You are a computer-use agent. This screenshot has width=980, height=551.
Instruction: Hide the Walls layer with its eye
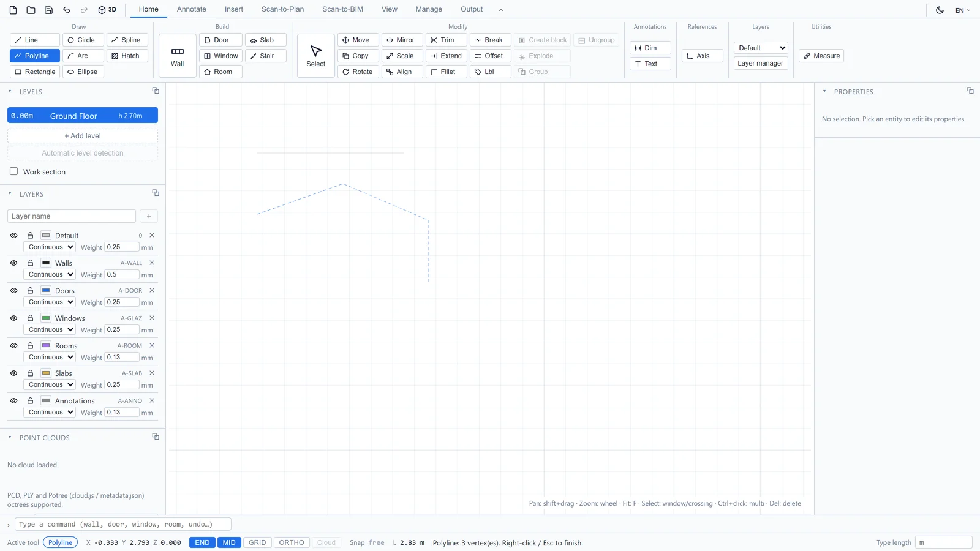tap(13, 263)
